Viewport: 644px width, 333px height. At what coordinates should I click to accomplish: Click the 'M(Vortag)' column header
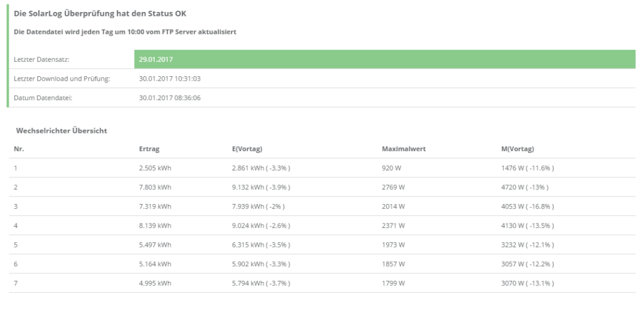click(516, 149)
